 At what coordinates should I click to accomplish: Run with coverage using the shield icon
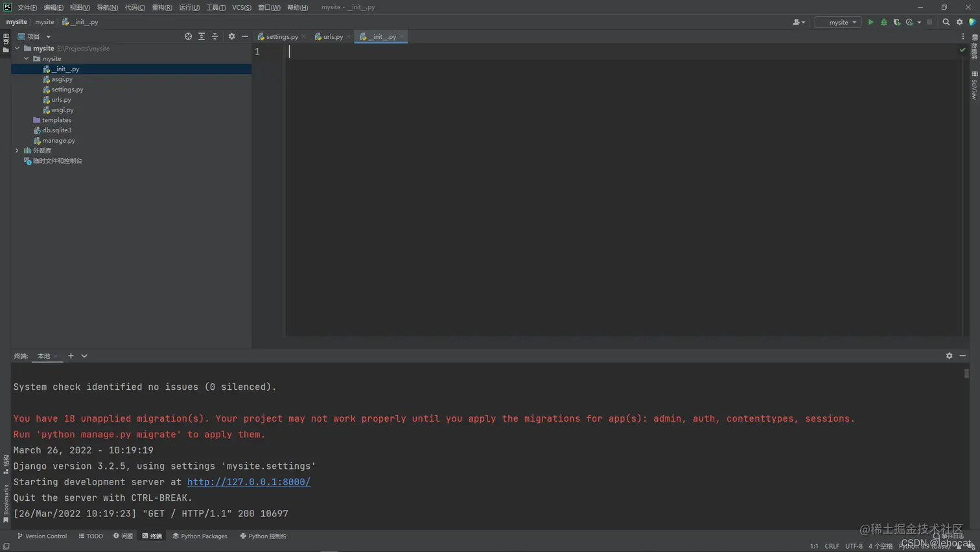[896, 22]
